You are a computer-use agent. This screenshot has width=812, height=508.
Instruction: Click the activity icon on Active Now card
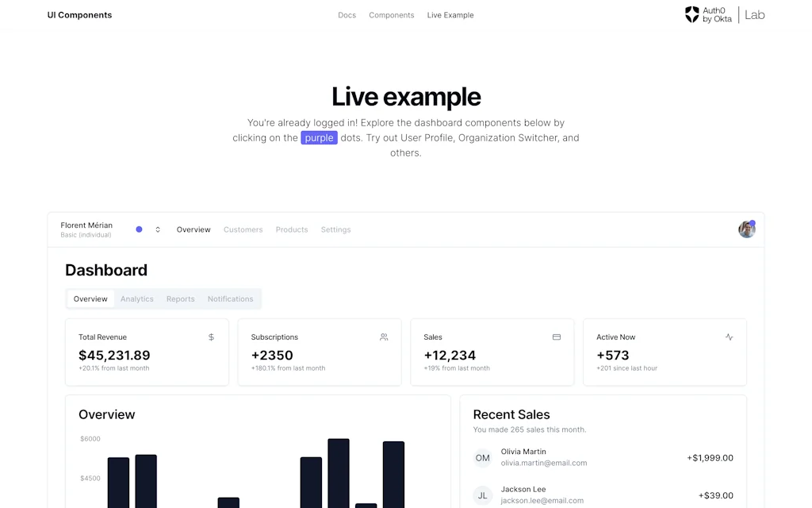click(729, 336)
